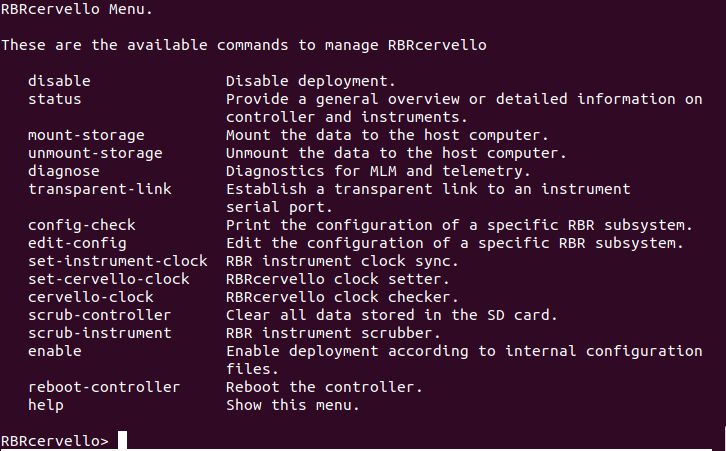Click the 'scrub-instrument' command entry
Screen dimensions: 726x451
(x=99, y=333)
